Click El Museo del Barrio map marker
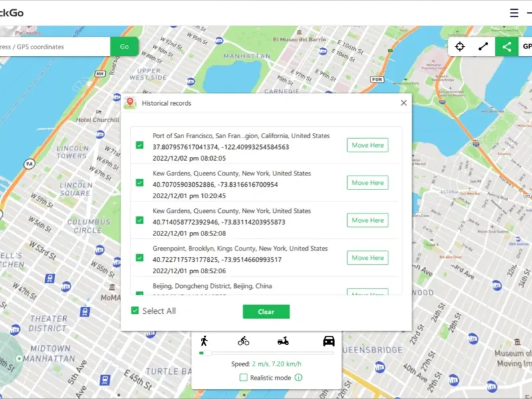This screenshot has height=399, width=532. coord(299,33)
